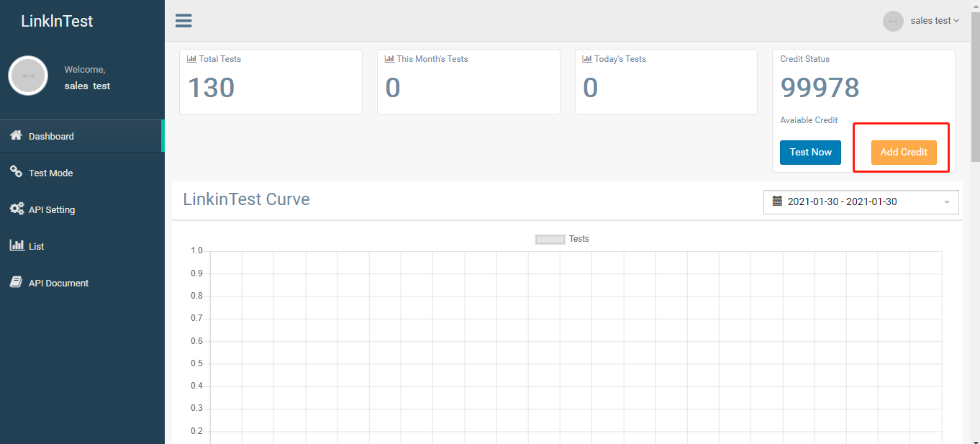Click the Test Now button

tap(810, 153)
